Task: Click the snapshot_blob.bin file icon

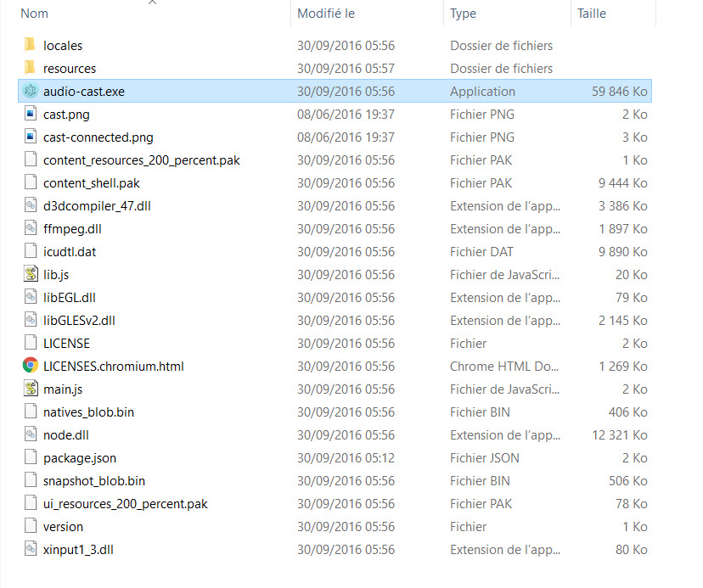Action: tap(30, 479)
